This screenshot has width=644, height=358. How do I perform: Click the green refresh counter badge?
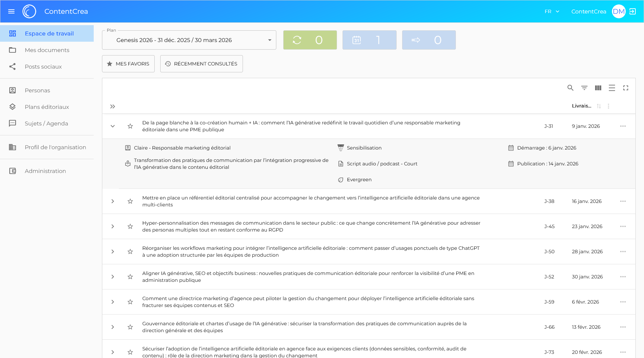click(310, 40)
